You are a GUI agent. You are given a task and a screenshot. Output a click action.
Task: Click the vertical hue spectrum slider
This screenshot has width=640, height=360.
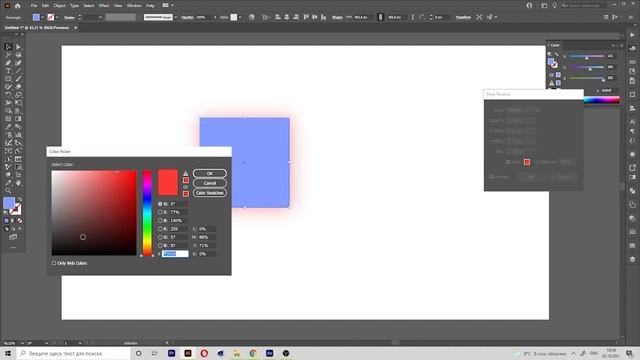coord(147,213)
